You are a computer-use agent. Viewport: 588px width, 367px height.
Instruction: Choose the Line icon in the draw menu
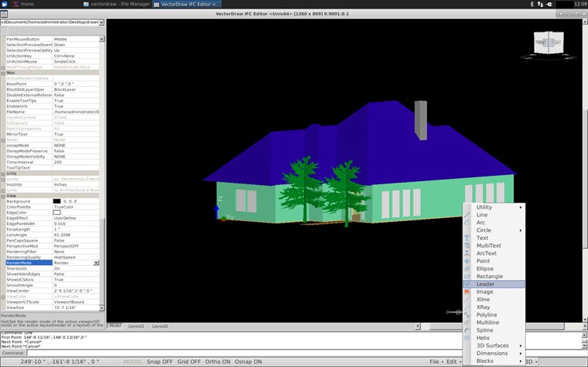point(467,215)
